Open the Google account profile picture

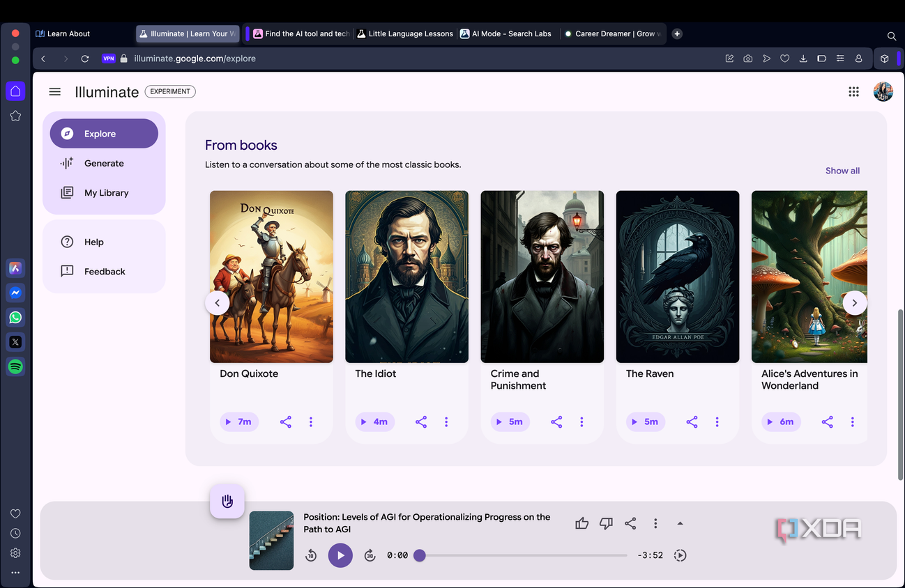pos(883,92)
